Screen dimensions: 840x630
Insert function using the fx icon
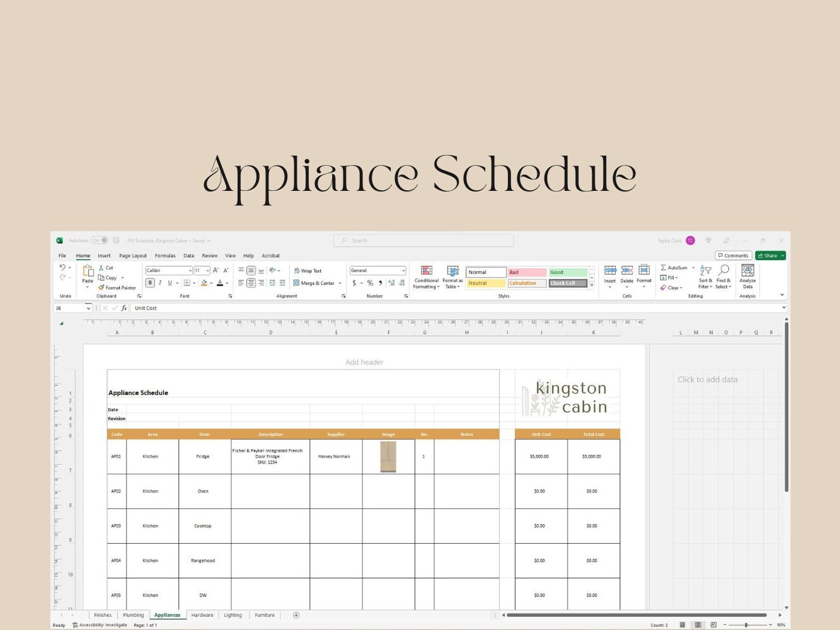[x=124, y=308]
